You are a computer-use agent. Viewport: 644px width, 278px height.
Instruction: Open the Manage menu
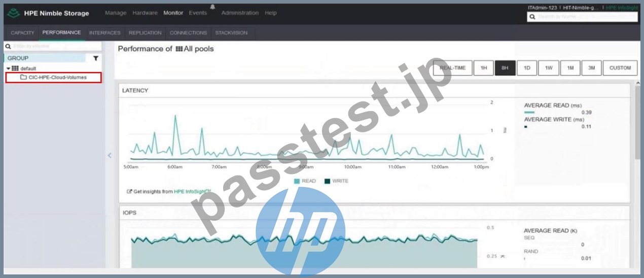[116, 13]
